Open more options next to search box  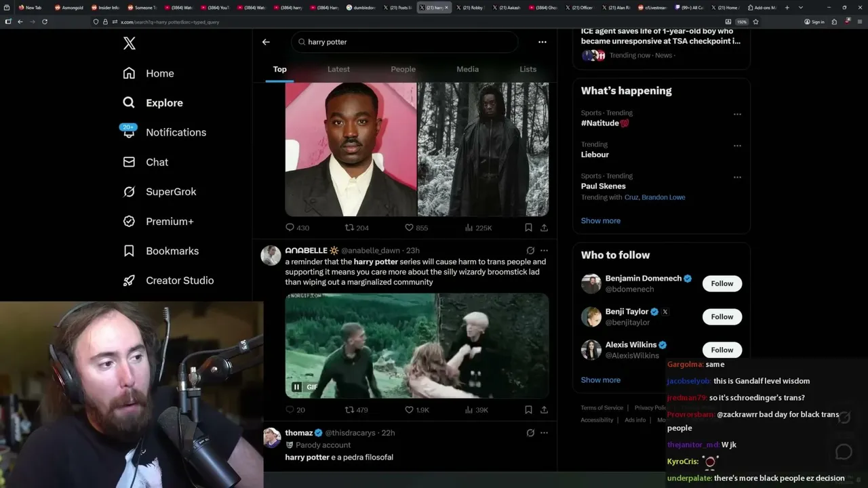click(542, 42)
